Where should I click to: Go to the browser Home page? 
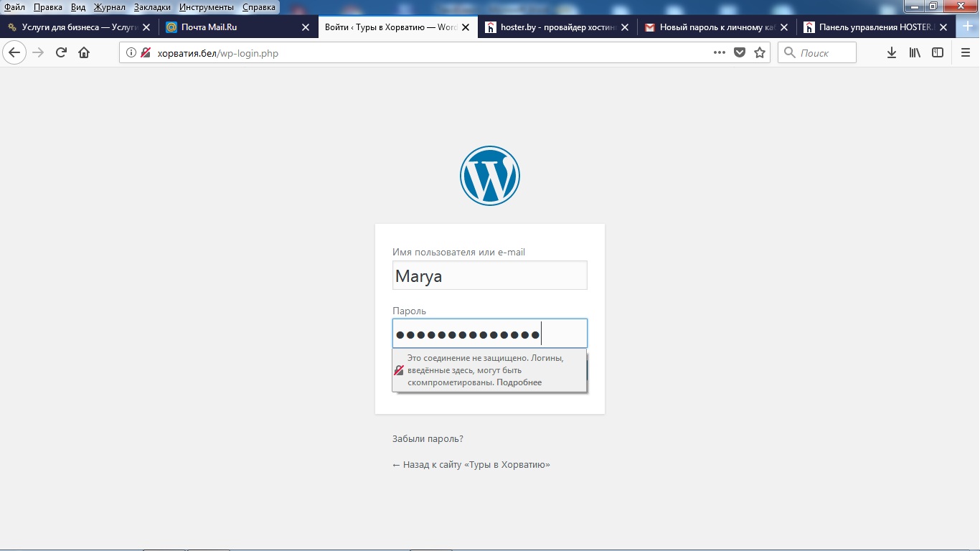[x=84, y=52]
